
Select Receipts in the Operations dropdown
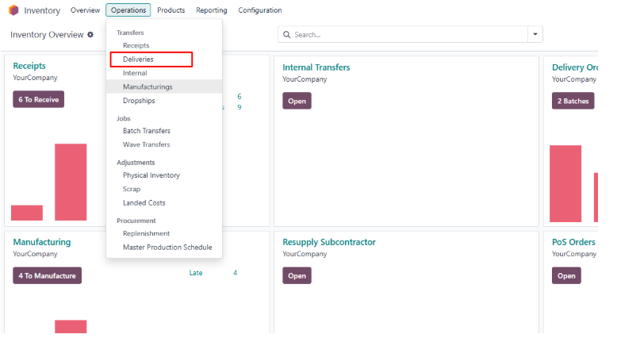pyautogui.click(x=136, y=46)
